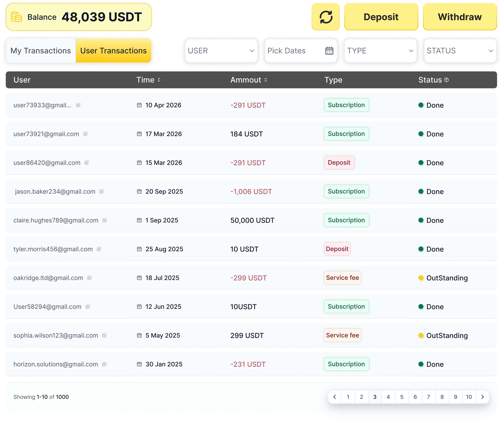Click the refresh icon button

[x=326, y=17]
